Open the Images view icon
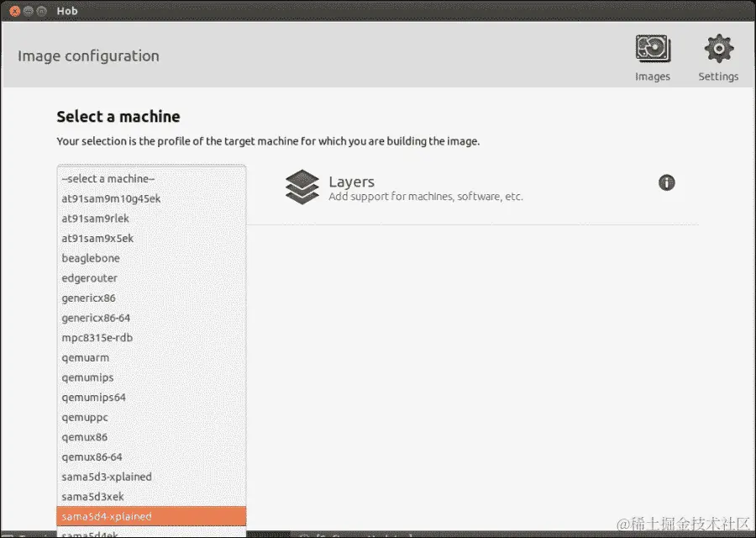This screenshot has height=538, width=756. [653, 49]
